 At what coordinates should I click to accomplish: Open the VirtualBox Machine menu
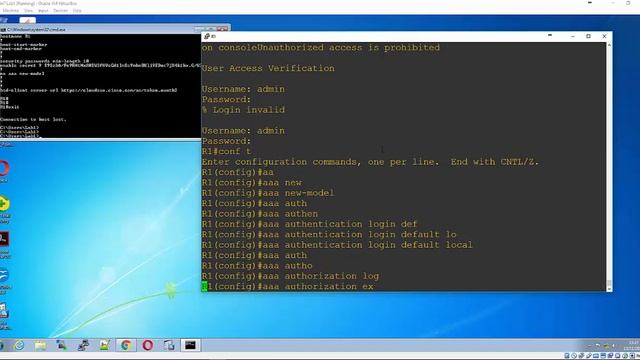(x=11, y=10)
